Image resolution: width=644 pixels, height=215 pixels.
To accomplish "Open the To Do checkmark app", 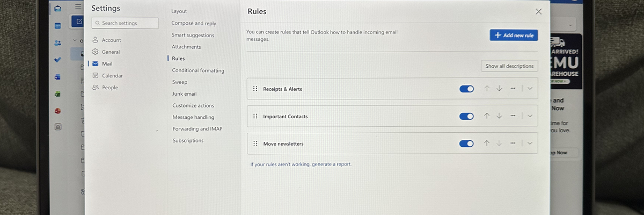I will pos(57,60).
